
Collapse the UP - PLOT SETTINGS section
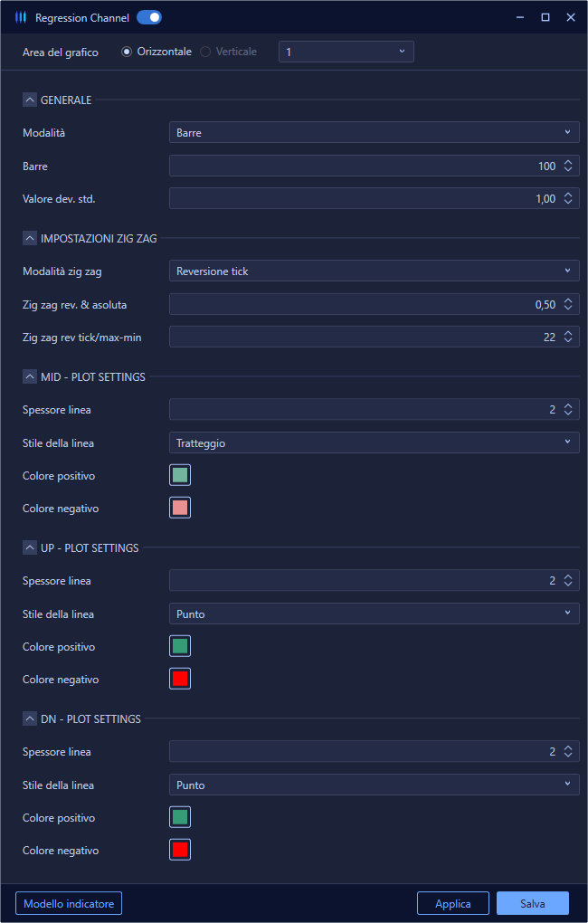30,547
